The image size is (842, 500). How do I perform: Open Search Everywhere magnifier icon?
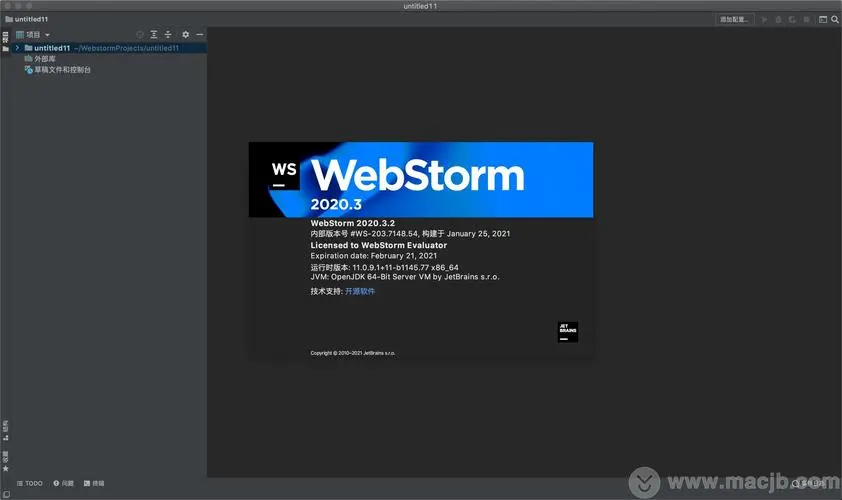click(835, 19)
